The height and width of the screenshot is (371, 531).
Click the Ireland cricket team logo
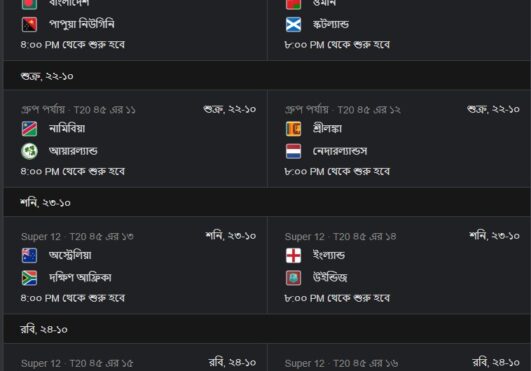[29, 151]
